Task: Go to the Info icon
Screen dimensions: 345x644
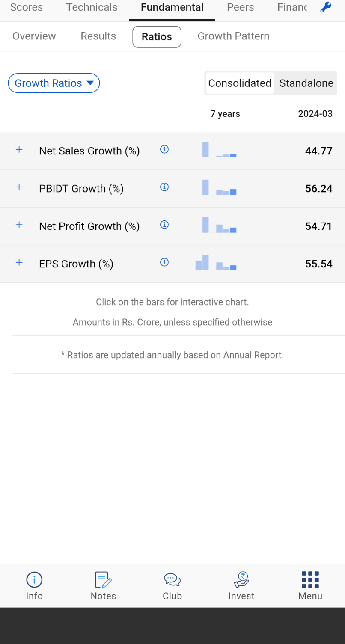Action: pyautogui.click(x=34, y=580)
